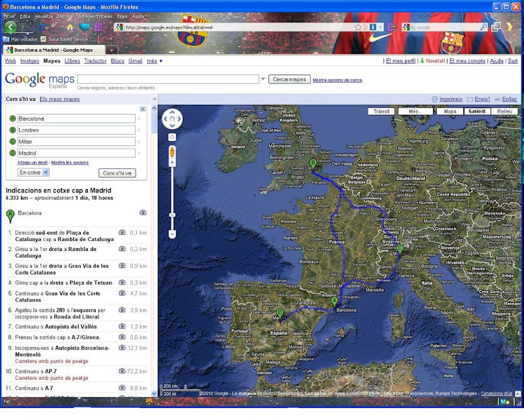Click the printer icon next to Imprimeix

(434, 100)
